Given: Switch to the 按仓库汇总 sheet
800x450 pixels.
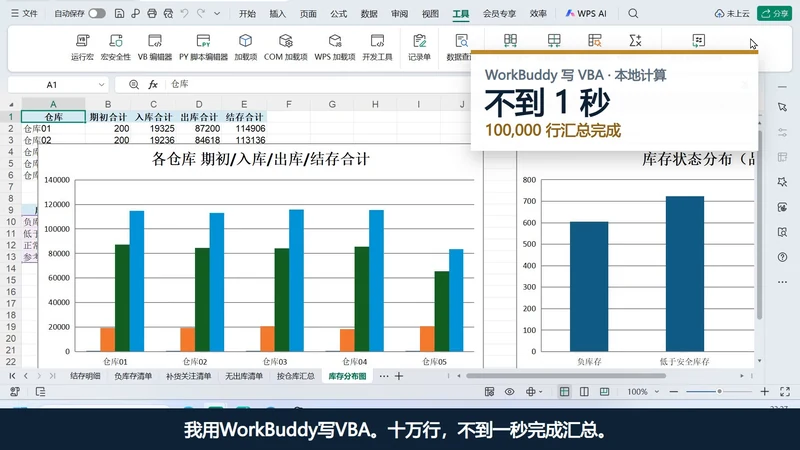Looking at the screenshot, I should click(295, 376).
